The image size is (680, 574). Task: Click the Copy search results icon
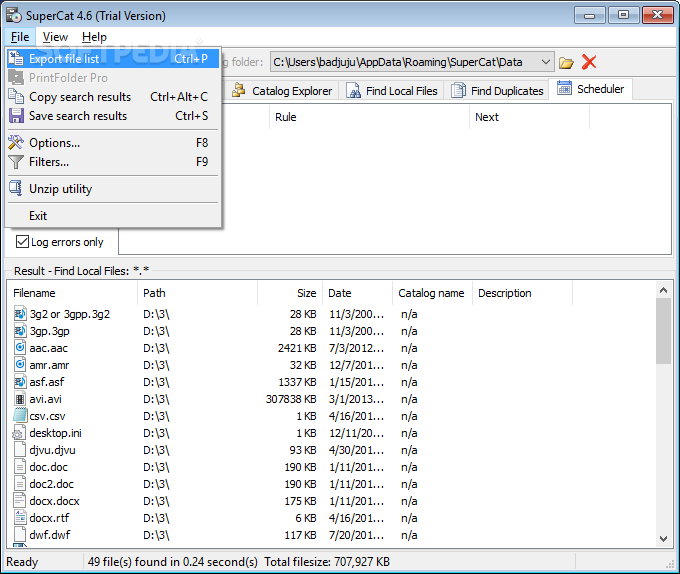pos(16,96)
